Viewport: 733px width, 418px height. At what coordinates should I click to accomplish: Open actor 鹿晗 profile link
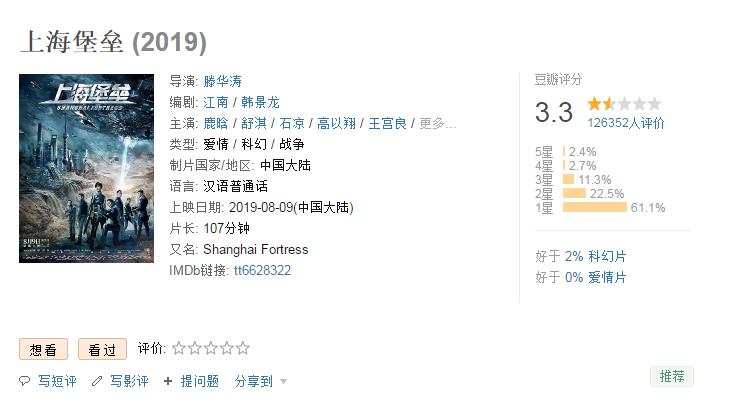click(x=216, y=123)
